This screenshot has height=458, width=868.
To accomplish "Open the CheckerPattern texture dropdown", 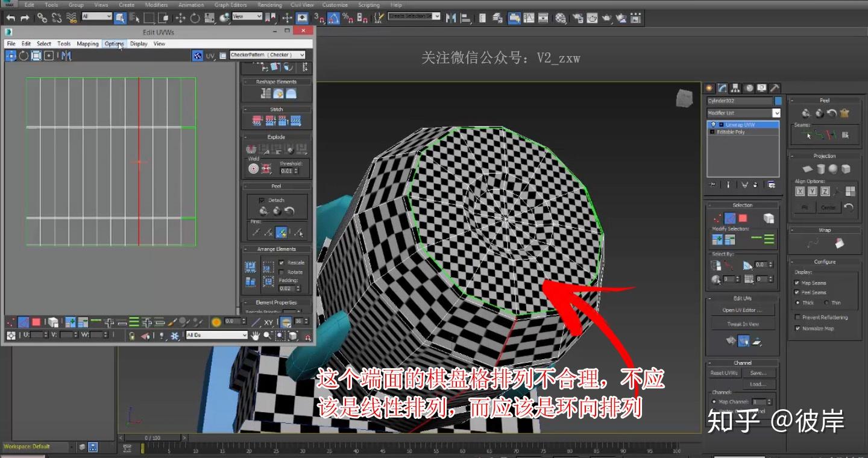I will click(x=267, y=55).
